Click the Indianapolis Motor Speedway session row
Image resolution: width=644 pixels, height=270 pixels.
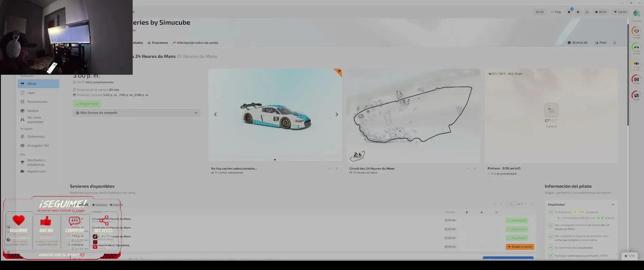click(x=302, y=247)
